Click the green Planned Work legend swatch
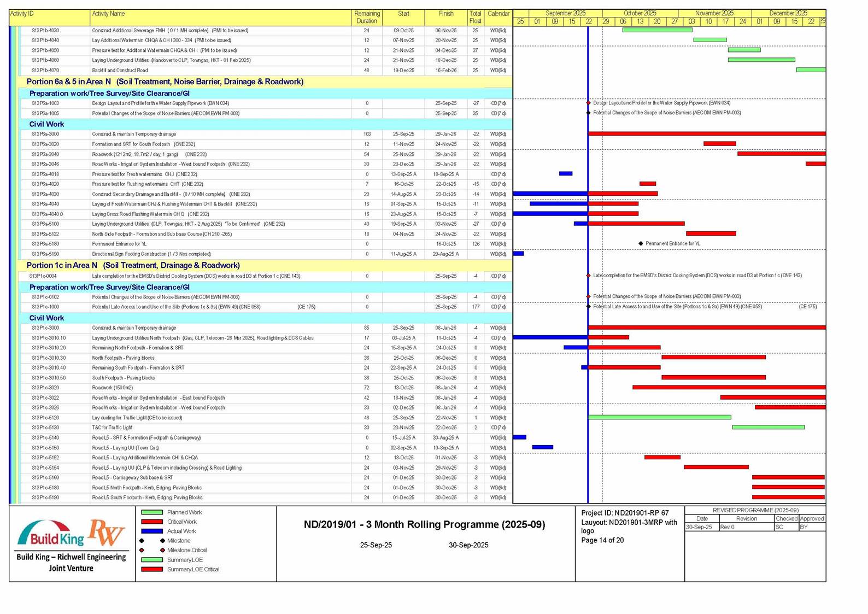 (152, 512)
